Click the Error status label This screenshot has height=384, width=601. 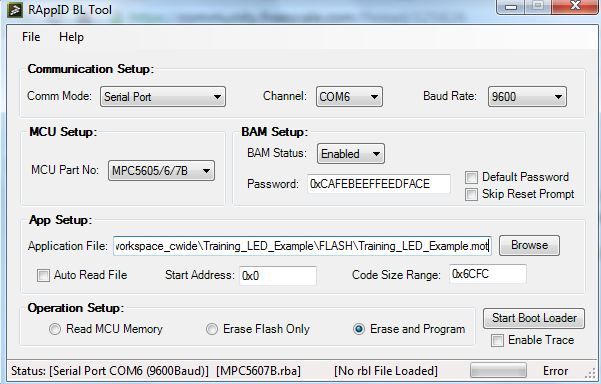(555, 371)
